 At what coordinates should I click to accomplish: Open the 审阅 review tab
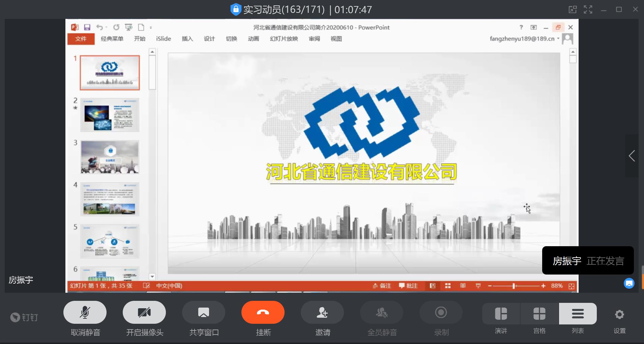click(x=314, y=39)
